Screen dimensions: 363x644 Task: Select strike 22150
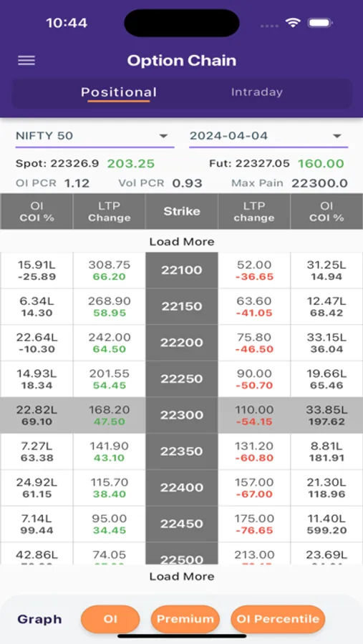click(x=182, y=306)
